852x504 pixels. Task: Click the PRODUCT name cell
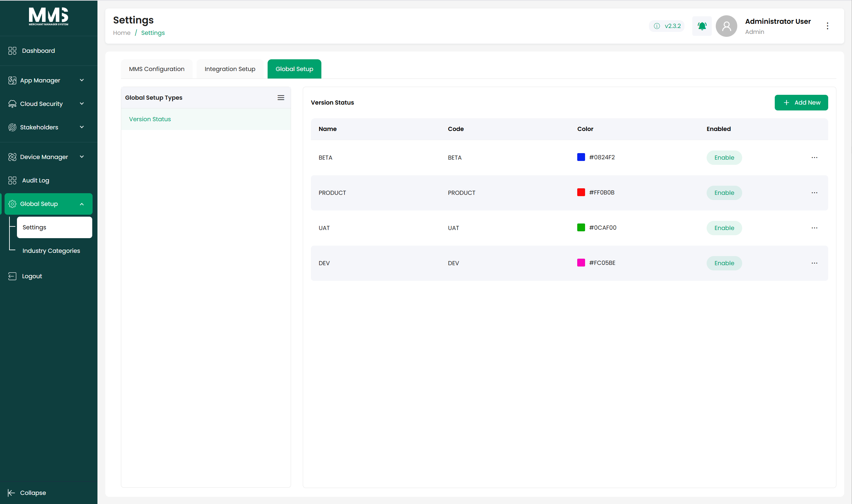[x=332, y=193]
